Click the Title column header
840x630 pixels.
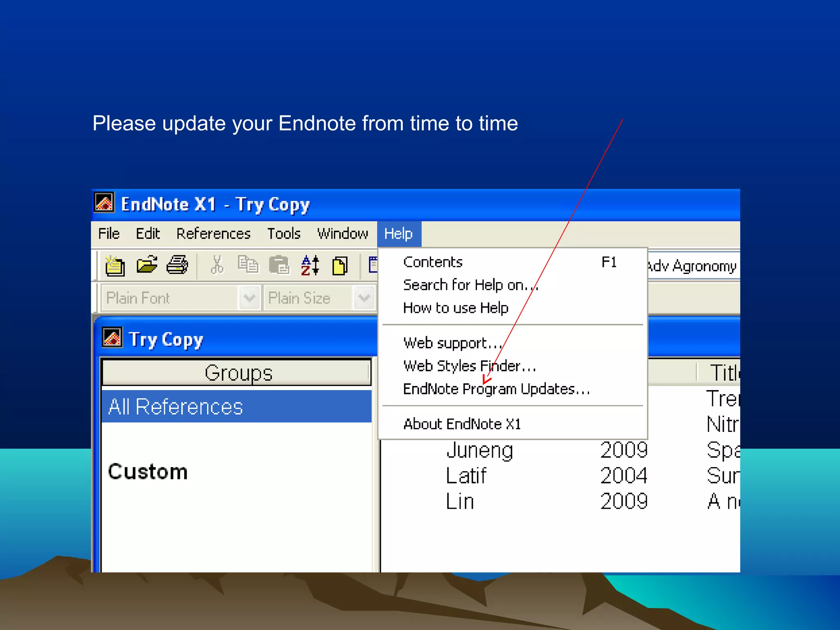720,372
